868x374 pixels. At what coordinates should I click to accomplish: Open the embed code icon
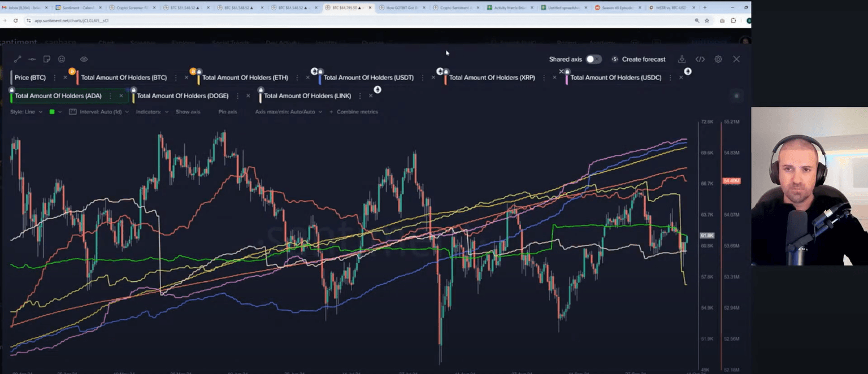coord(700,59)
